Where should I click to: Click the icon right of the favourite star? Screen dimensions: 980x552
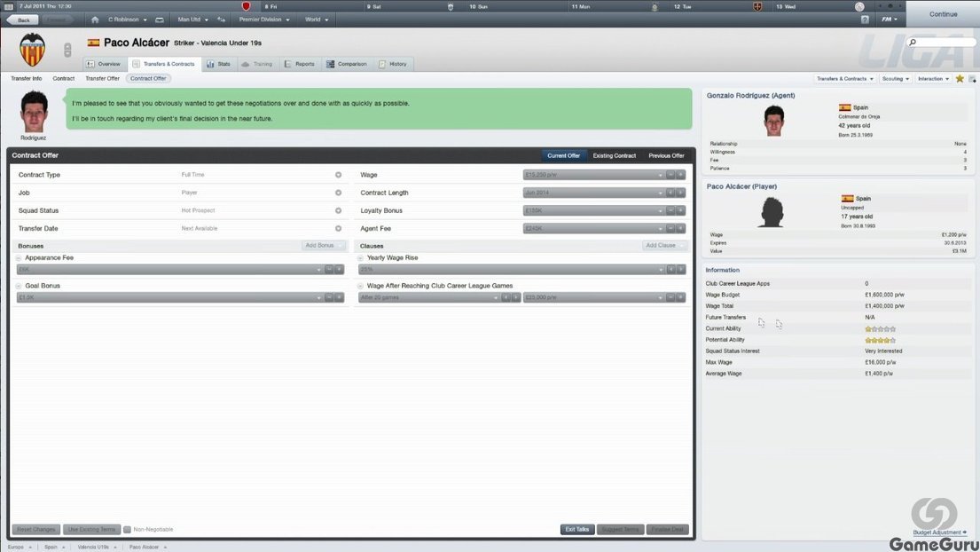972,79
